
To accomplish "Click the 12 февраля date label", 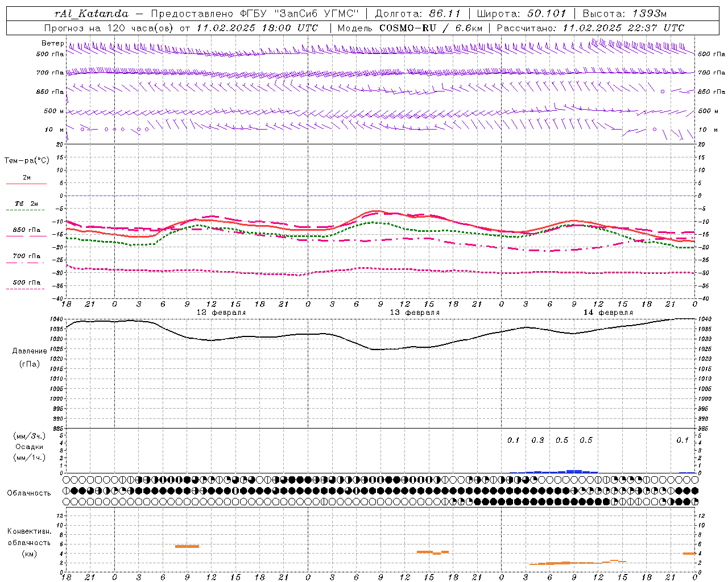I will 221,313.
